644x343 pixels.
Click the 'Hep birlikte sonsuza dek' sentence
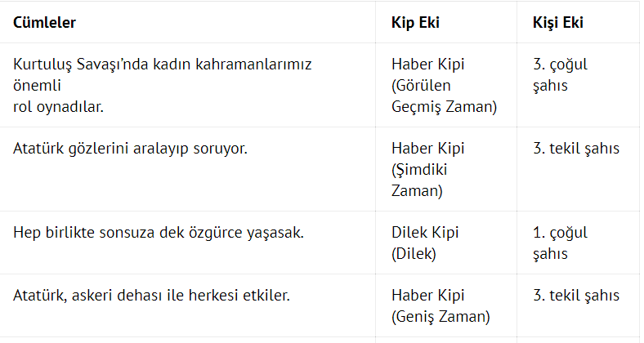point(159,233)
